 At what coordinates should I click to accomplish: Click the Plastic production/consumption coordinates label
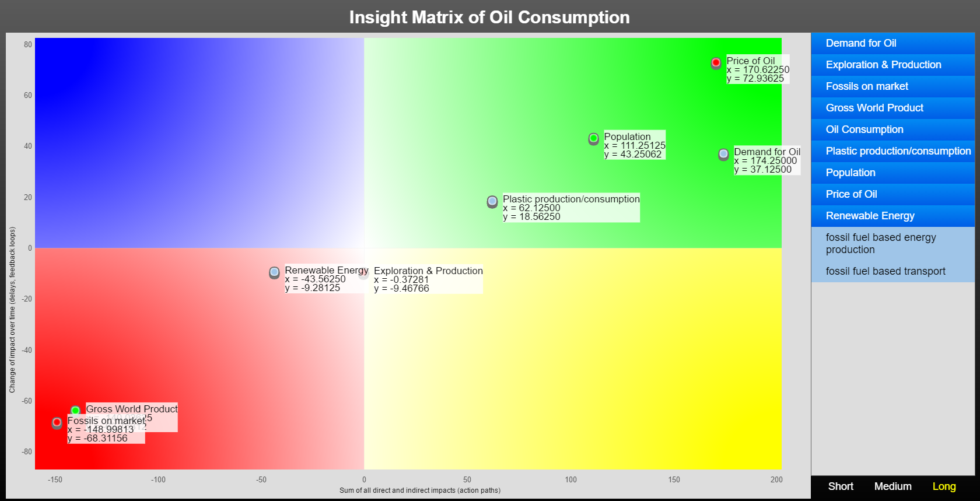click(x=571, y=208)
